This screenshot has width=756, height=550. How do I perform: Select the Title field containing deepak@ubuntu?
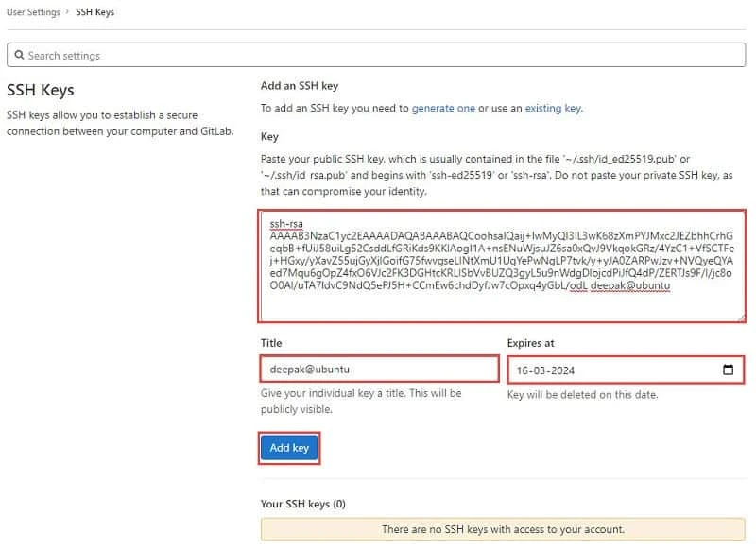tap(378, 369)
